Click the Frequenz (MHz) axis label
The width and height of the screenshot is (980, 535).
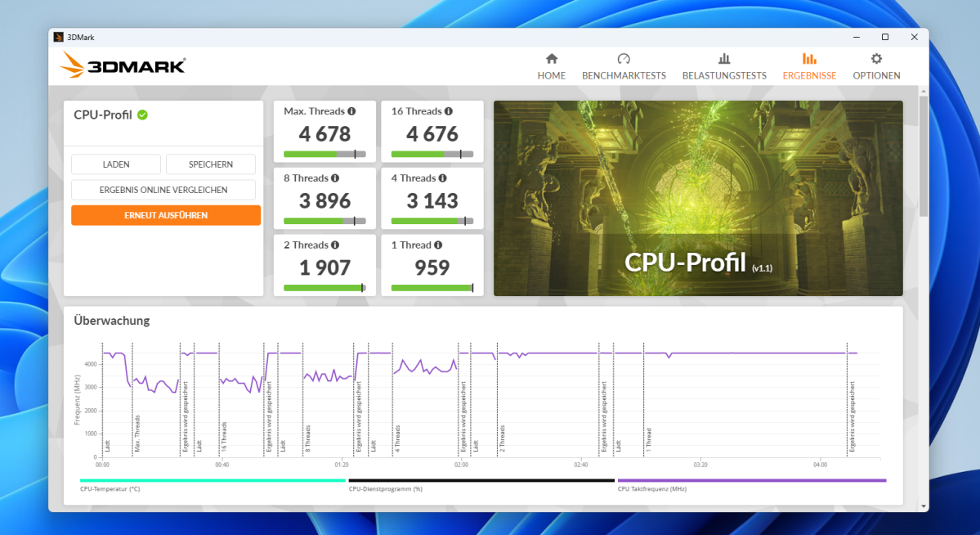pos(77,400)
